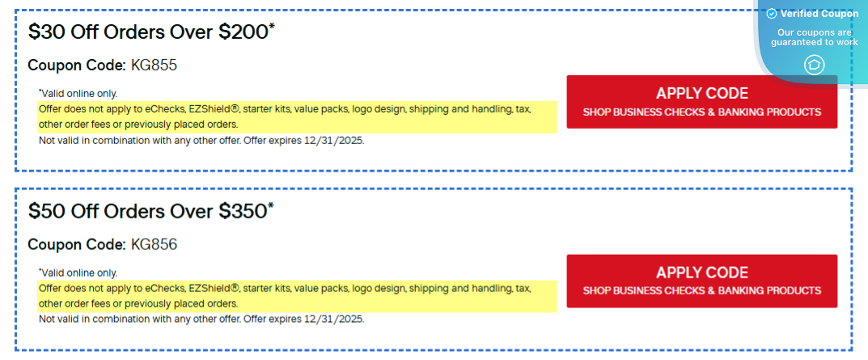Click highlighted exclusions text in $50 coupon
Viewport: 868px width, 360px height.
coord(285,296)
